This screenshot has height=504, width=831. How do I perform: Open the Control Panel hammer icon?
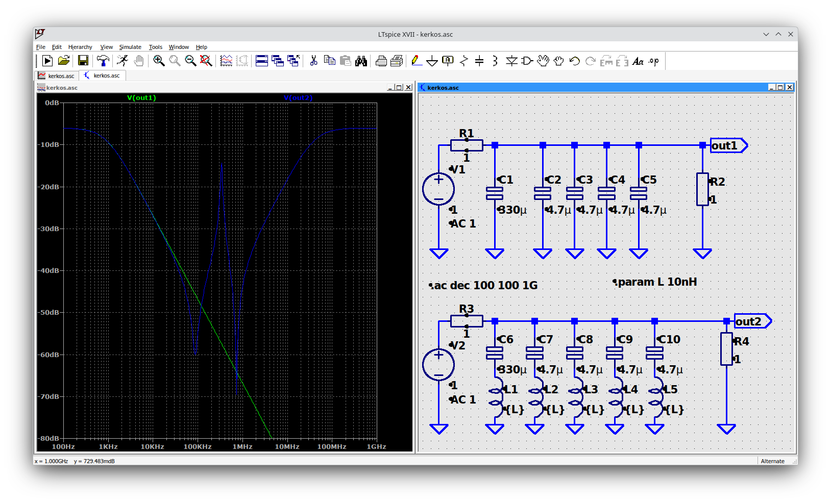pyautogui.click(x=103, y=61)
